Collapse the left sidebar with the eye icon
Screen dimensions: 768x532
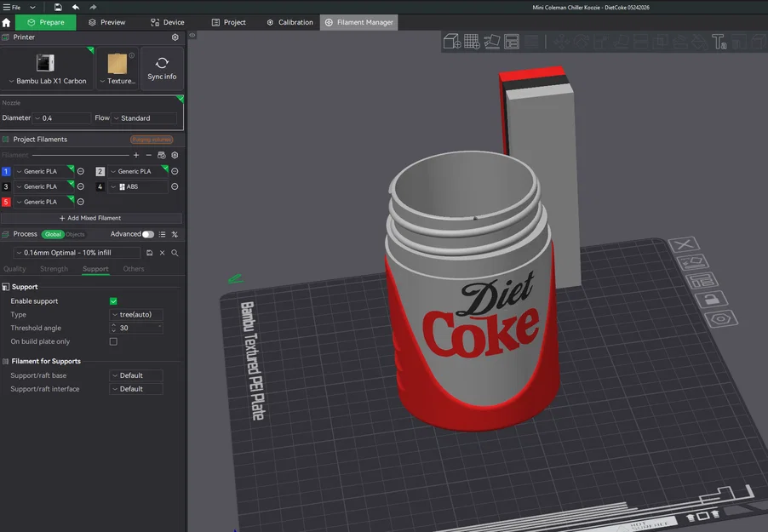[x=192, y=35]
